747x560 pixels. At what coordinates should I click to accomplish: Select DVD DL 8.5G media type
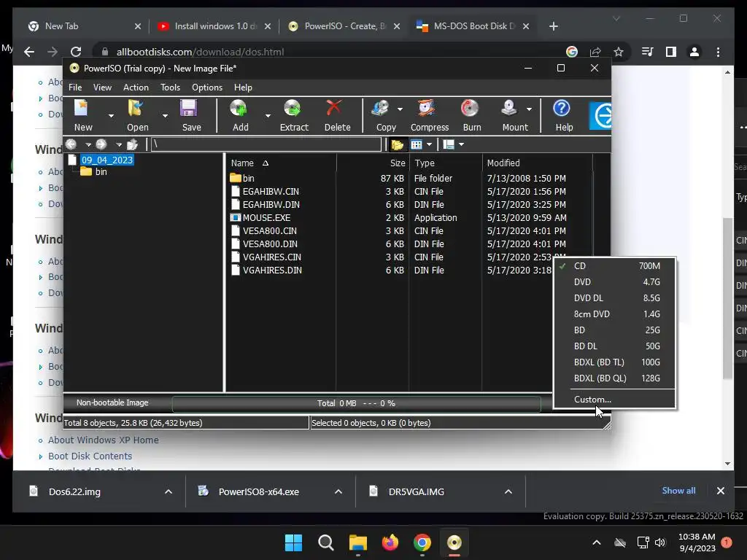pyautogui.click(x=614, y=298)
